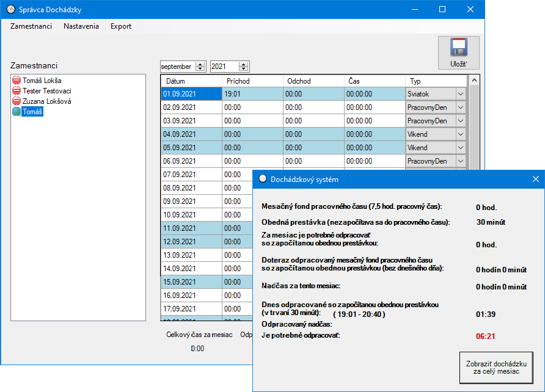Image resolution: width=545 pixels, height=392 pixels.
Task: Click Odchod cell of 01.09.2021 row
Action: (313, 94)
